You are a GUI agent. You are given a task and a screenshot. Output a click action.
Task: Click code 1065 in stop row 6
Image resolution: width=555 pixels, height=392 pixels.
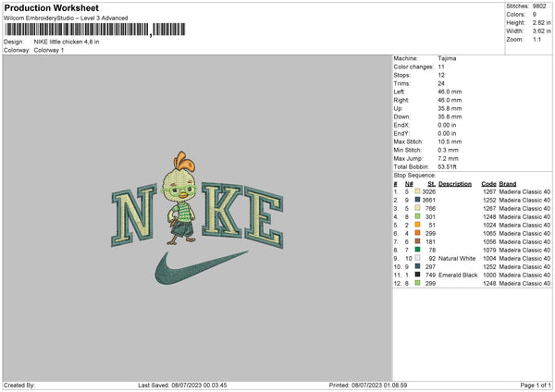[489, 234]
